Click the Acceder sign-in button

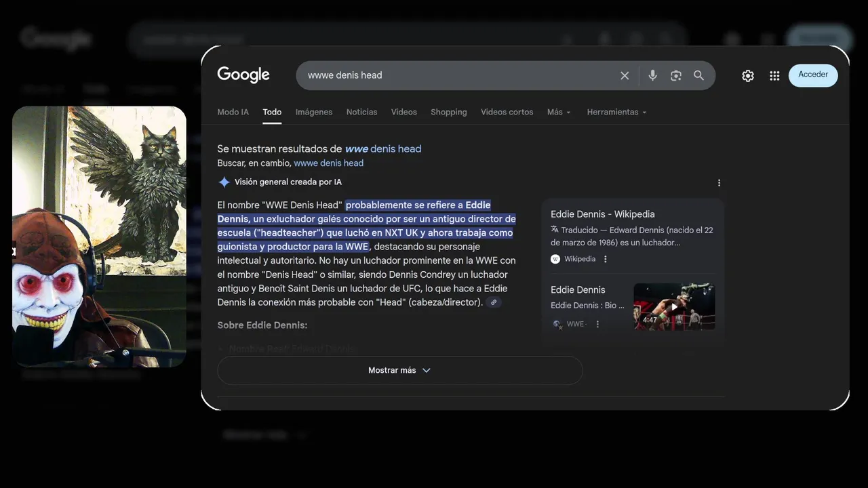pos(813,75)
